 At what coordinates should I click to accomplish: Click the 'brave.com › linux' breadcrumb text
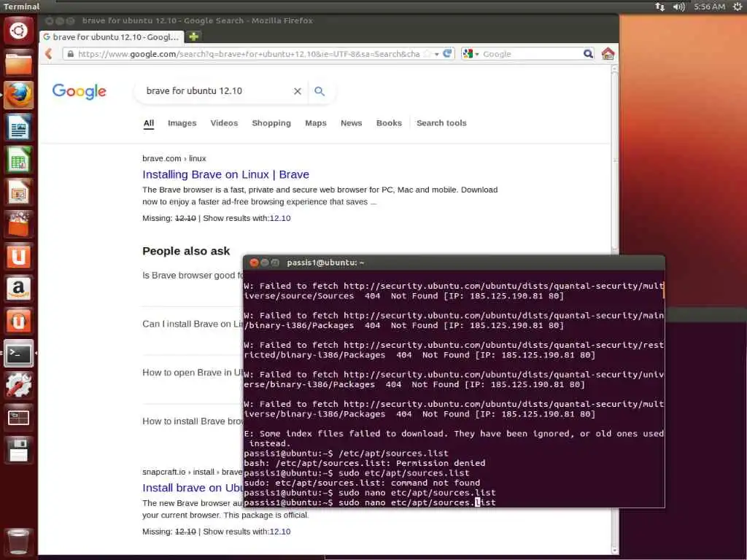pyautogui.click(x=174, y=158)
